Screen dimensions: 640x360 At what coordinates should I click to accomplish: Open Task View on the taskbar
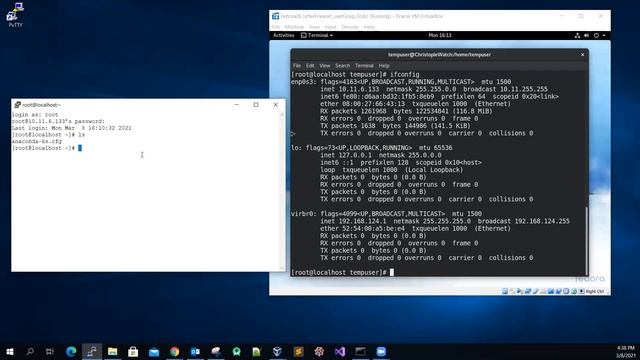(x=50, y=351)
